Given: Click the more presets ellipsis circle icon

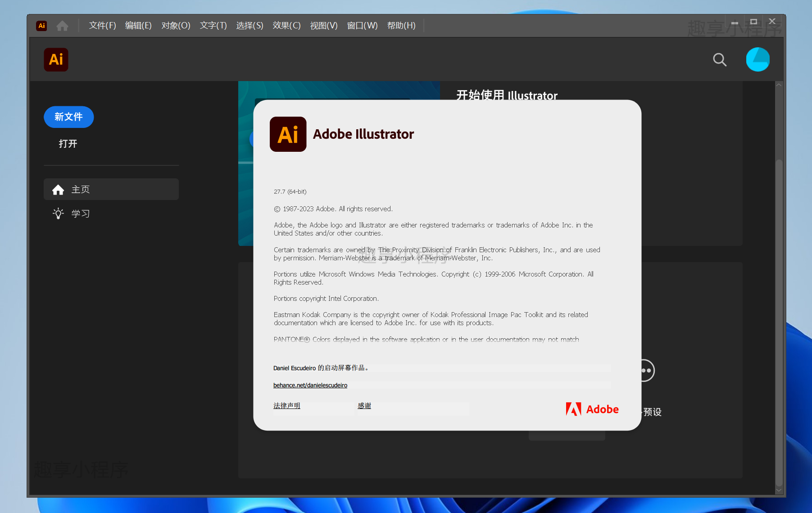Looking at the screenshot, I should [x=647, y=370].
